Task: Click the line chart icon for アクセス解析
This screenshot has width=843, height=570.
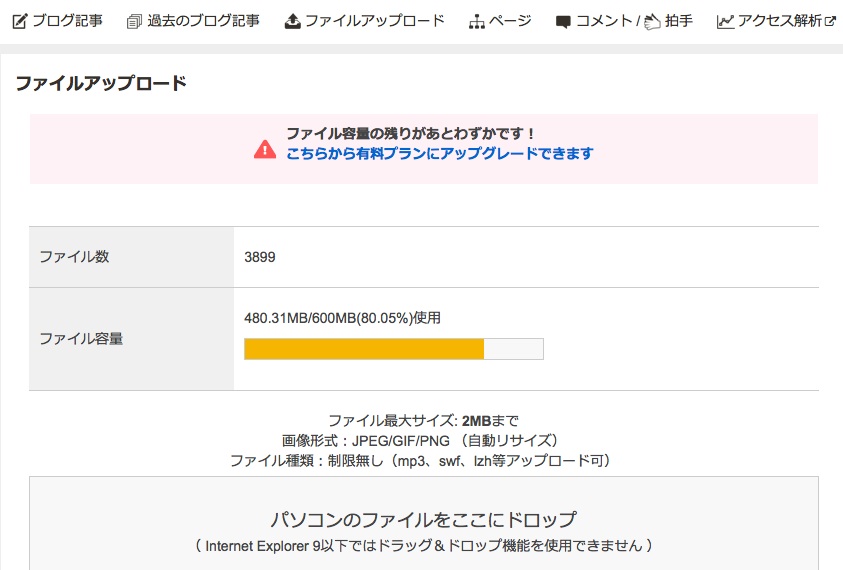Action: pos(725,21)
